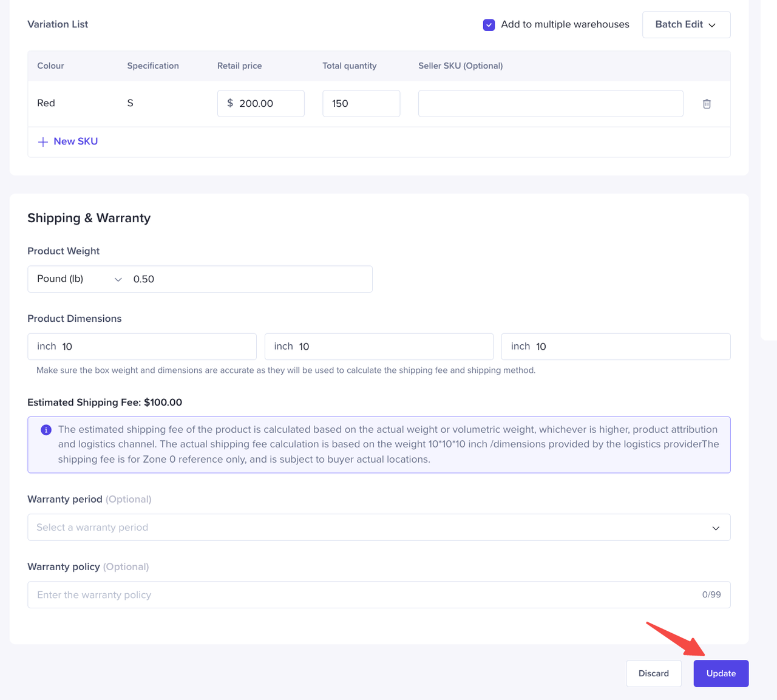
Task: Click the info icon in shipping fee notice
Action: pos(46,430)
